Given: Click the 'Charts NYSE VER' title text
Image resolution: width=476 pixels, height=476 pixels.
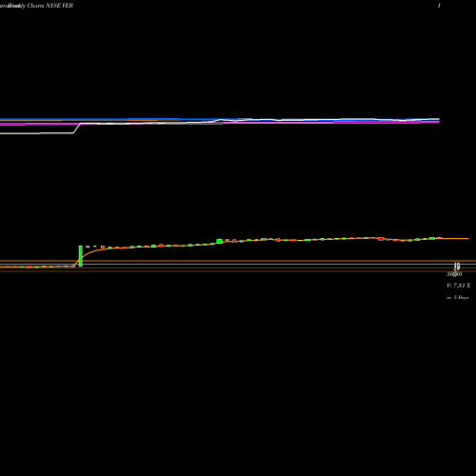Looking at the screenshot, I should (x=50, y=6).
